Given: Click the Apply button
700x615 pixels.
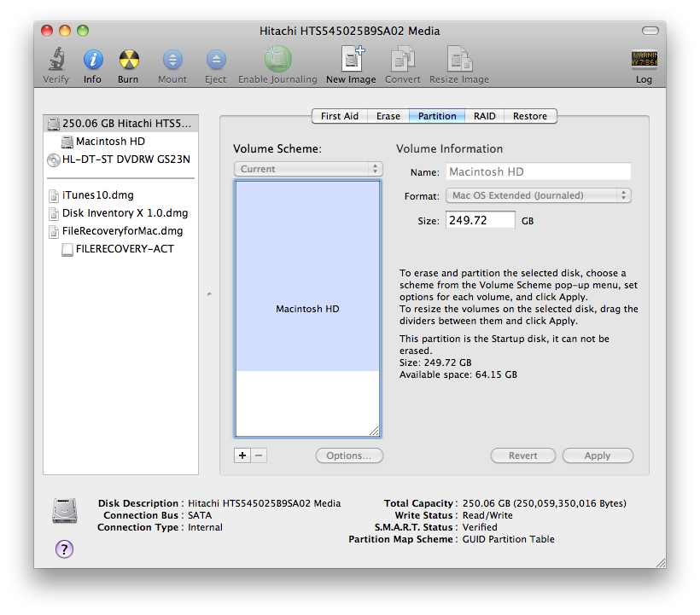Looking at the screenshot, I should 598,455.
